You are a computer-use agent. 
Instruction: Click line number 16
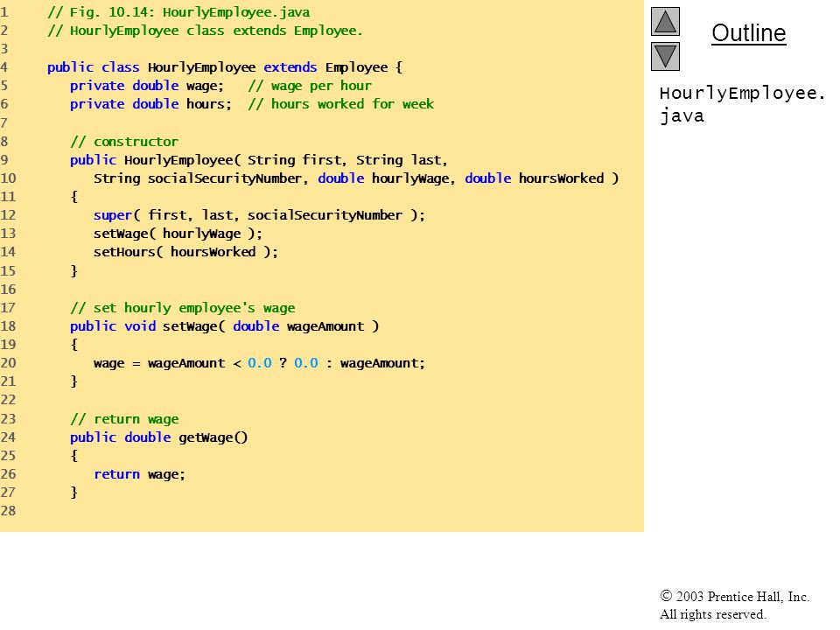(8, 290)
